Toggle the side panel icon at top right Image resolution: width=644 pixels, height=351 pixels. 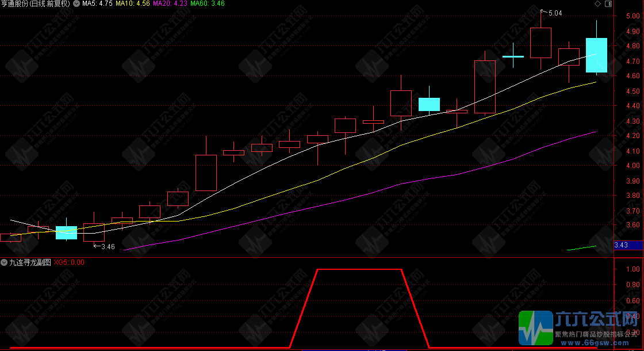tap(608, 3)
